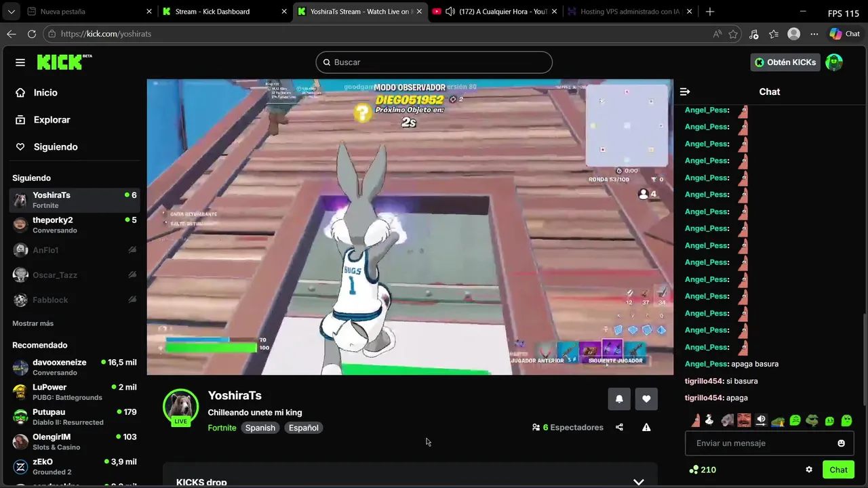Expand the KICKS drop section chevron

(x=638, y=482)
